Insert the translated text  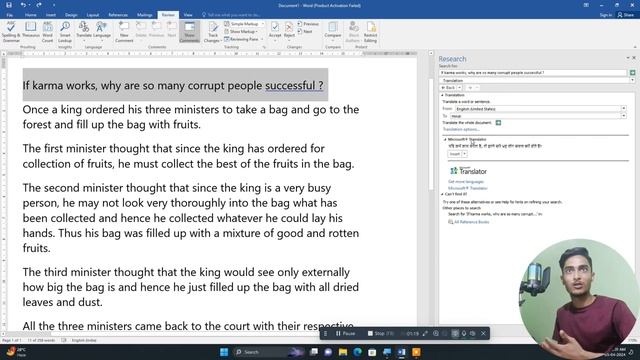pos(454,154)
